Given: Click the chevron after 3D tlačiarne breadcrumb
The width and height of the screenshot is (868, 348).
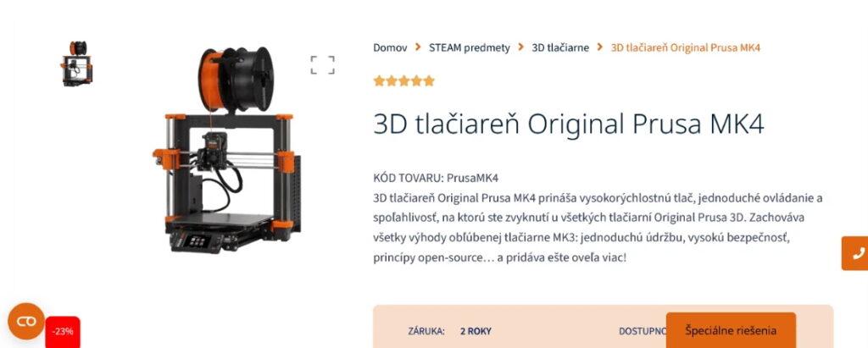Looking at the screenshot, I should point(599,47).
